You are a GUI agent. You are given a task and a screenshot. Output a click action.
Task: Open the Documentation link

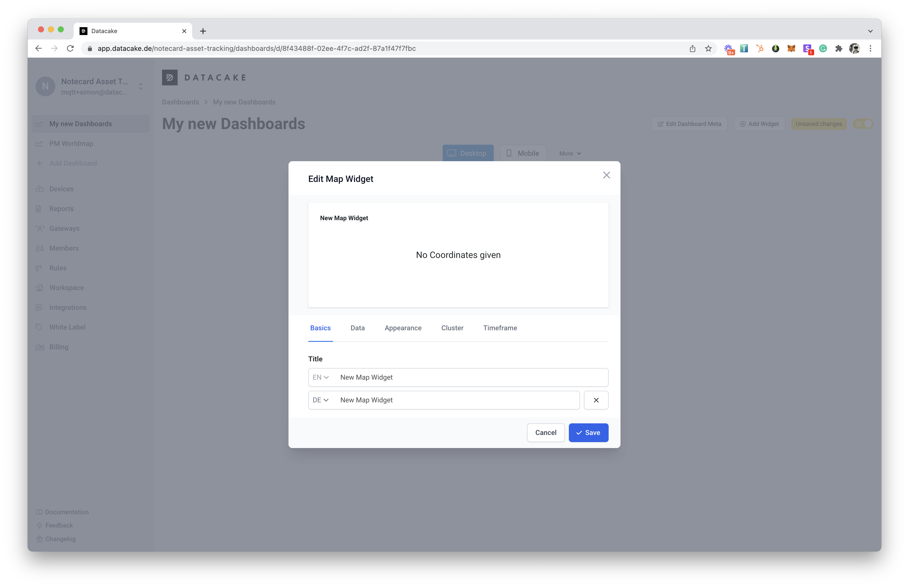[62, 512]
